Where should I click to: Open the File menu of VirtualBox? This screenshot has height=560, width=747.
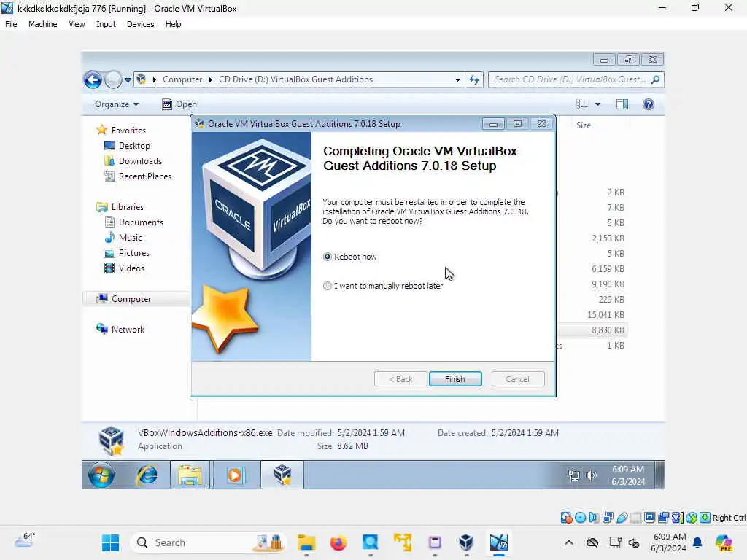click(11, 24)
